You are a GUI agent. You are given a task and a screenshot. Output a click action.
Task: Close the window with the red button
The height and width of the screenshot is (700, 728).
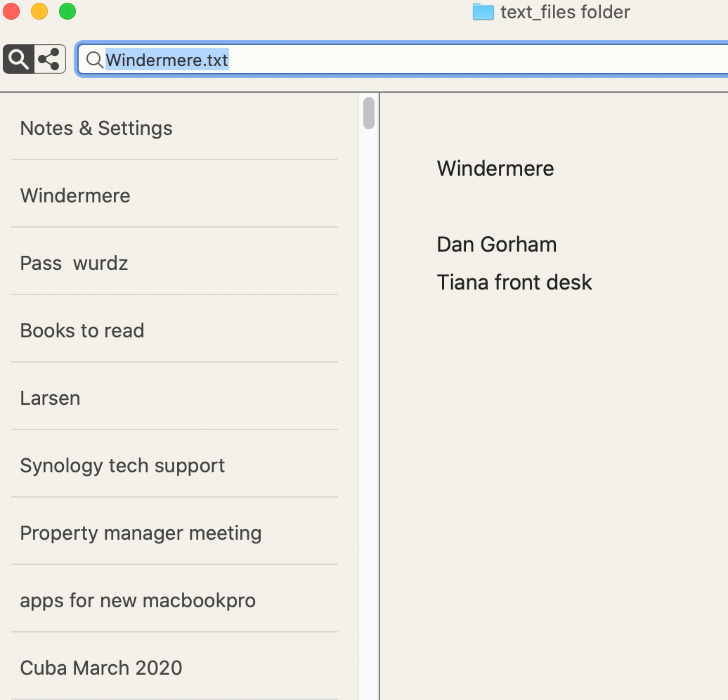click(11, 11)
